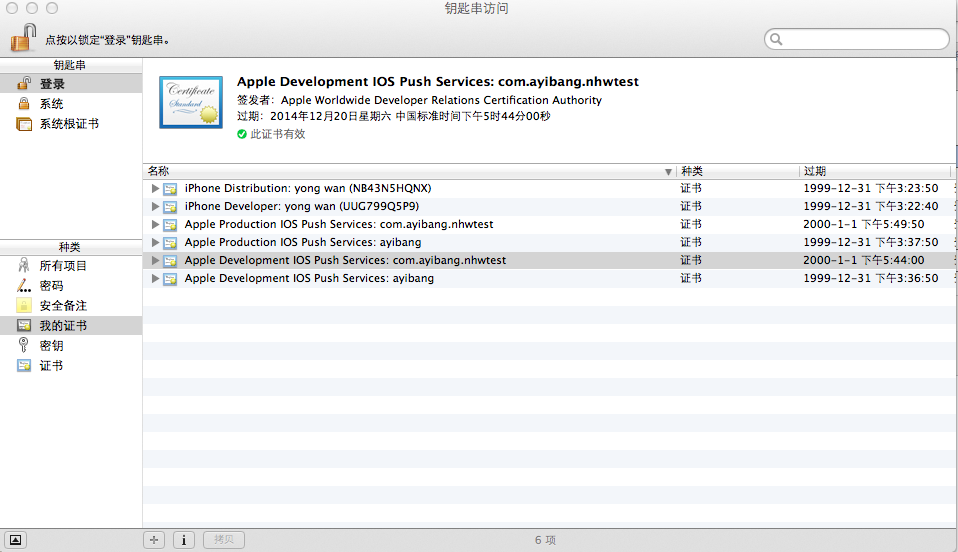Expand Apple Development IOS Push Services: com.ayibang.nhwtest
Viewport: 958px width, 552px height.
tap(155, 260)
